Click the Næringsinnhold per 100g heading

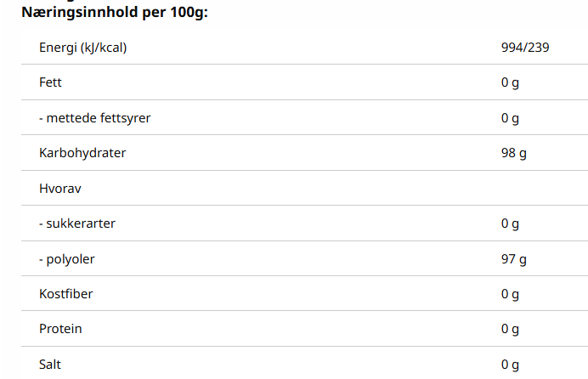(115, 13)
